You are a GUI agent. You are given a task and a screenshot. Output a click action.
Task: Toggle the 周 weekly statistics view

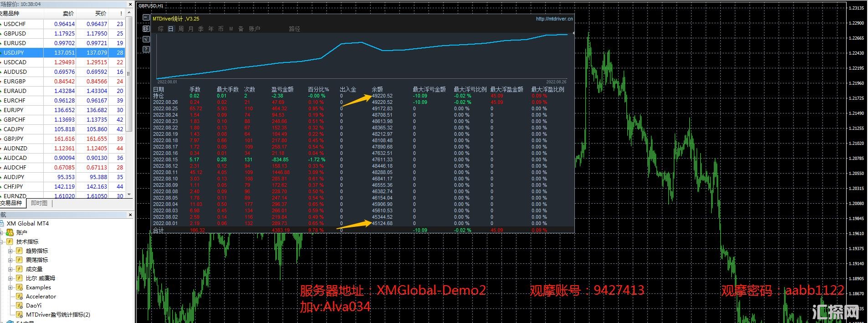point(181,29)
